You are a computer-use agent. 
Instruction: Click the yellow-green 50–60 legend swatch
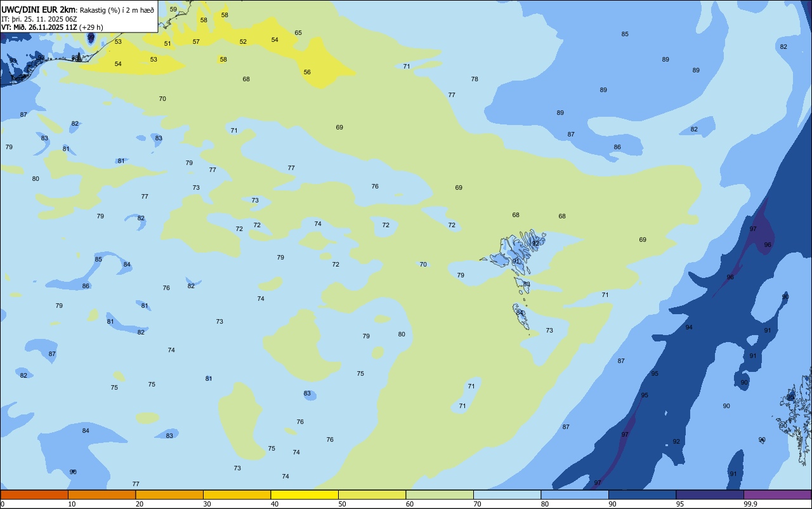(372, 494)
